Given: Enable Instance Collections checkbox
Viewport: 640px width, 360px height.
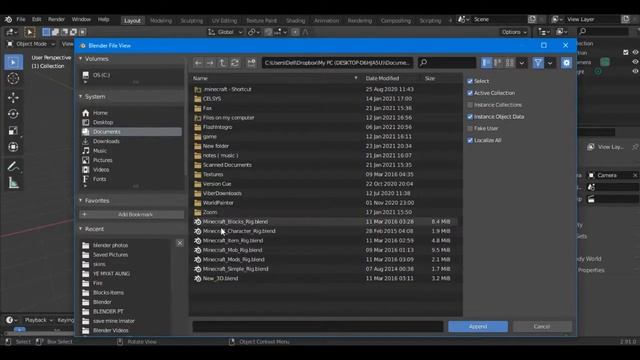Looking at the screenshot, I should [470, 105].
